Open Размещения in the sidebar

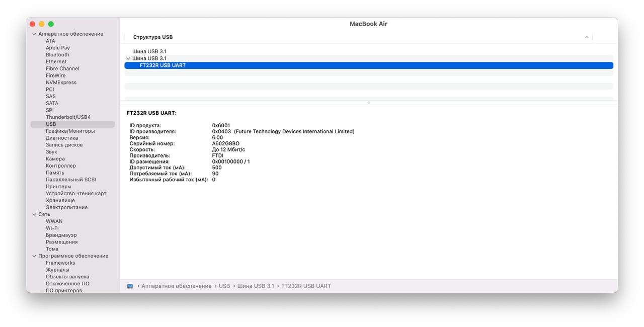(x=61, y=242)
